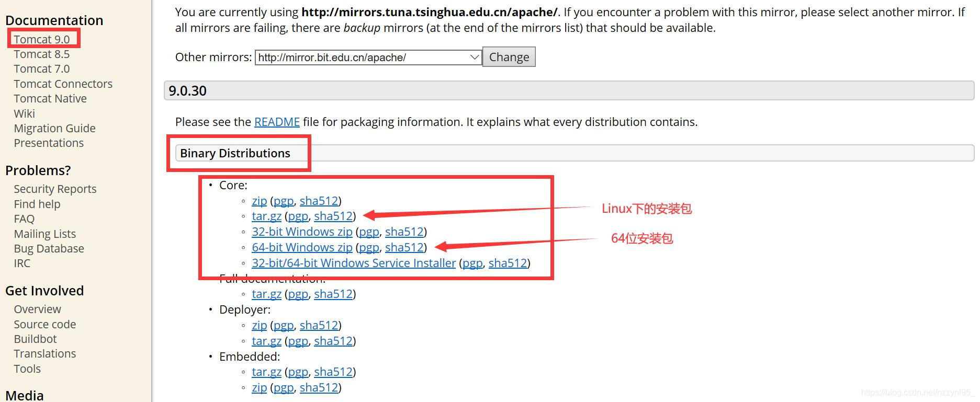Open the Tomcat 9.0 documentation link
The image size is (980, 402).
[x=41, y=39]
